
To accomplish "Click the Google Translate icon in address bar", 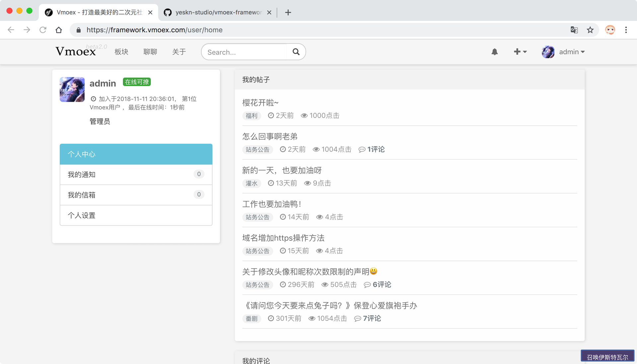I will [574, 30].
